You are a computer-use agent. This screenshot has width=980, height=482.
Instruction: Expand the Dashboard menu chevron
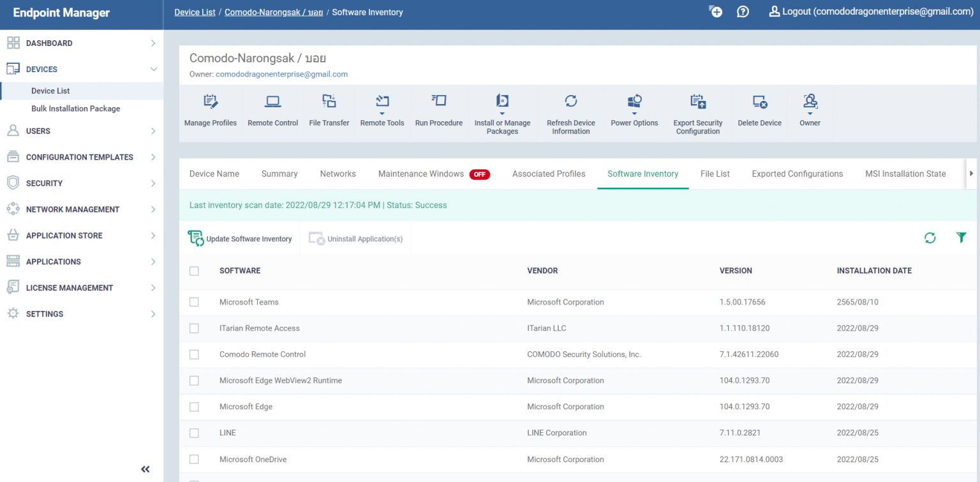(x=153, y=43)
